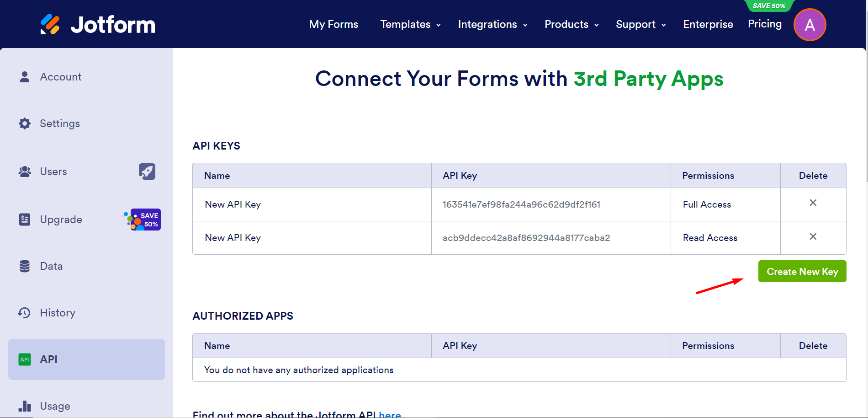Expand the Products dropdown arrow
868x418 pixels.
point(597,25)
